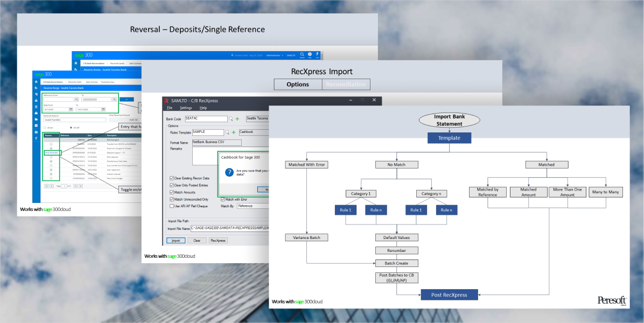Image resolution: width=644 pixels, height=323 pixels.
Task: Click the home icon in rear Sage 300 sidebar
Action: pyautogui.click(x=75, y=63)
